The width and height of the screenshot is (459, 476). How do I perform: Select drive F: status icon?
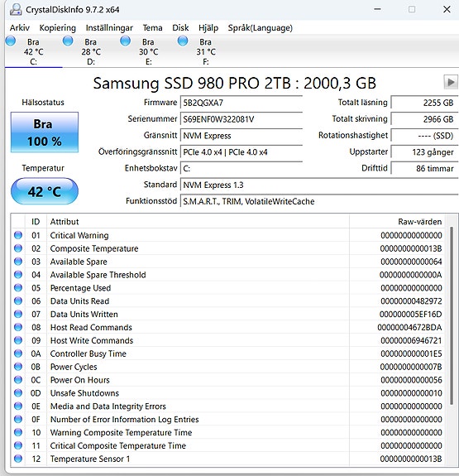(183, 41)
